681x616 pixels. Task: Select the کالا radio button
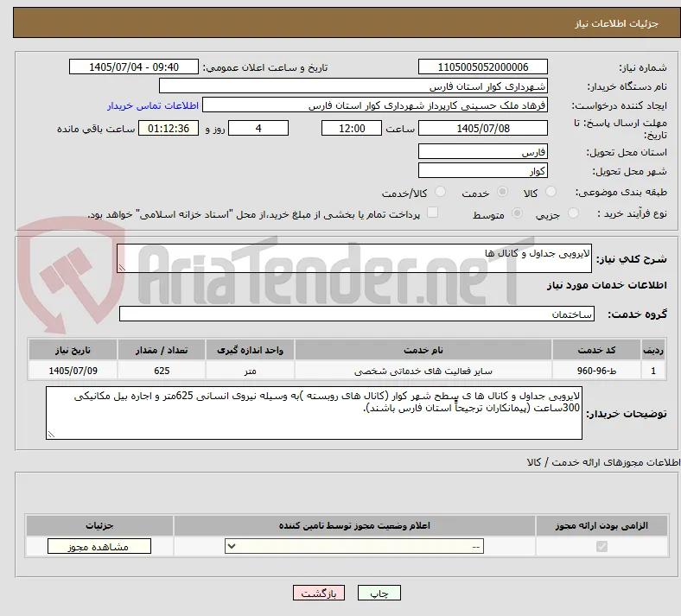coord(551,192)
